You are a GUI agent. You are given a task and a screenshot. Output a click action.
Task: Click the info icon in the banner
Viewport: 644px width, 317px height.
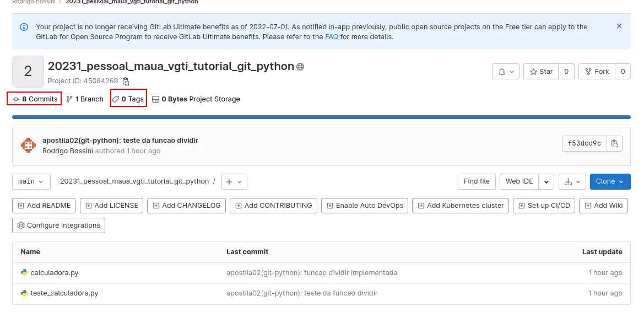[x=24, y=27]
